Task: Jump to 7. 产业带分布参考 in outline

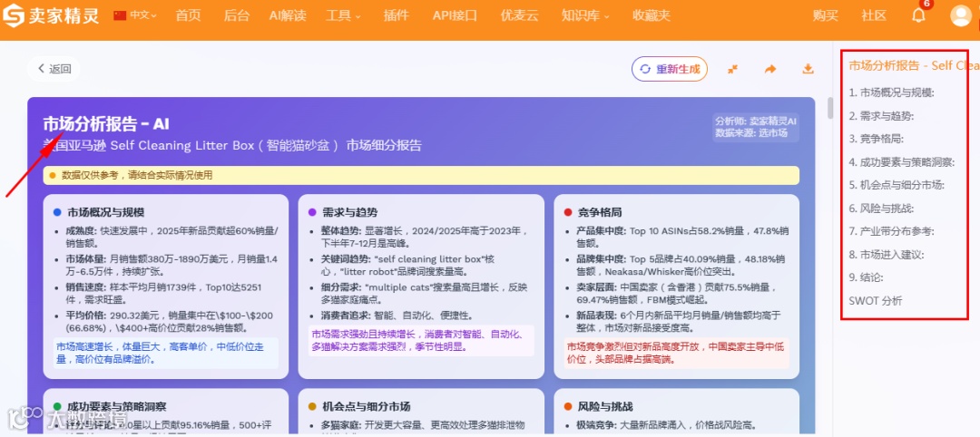Action: coord(891,231)
